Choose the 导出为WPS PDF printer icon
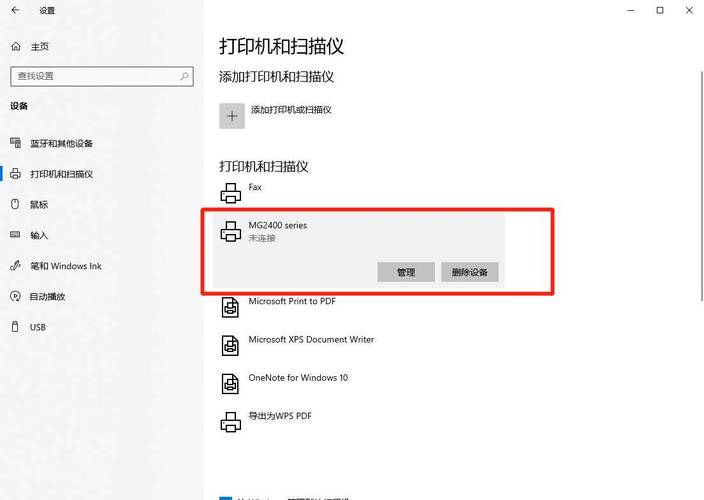The image size is (704, 500). (x=230, y=422)
